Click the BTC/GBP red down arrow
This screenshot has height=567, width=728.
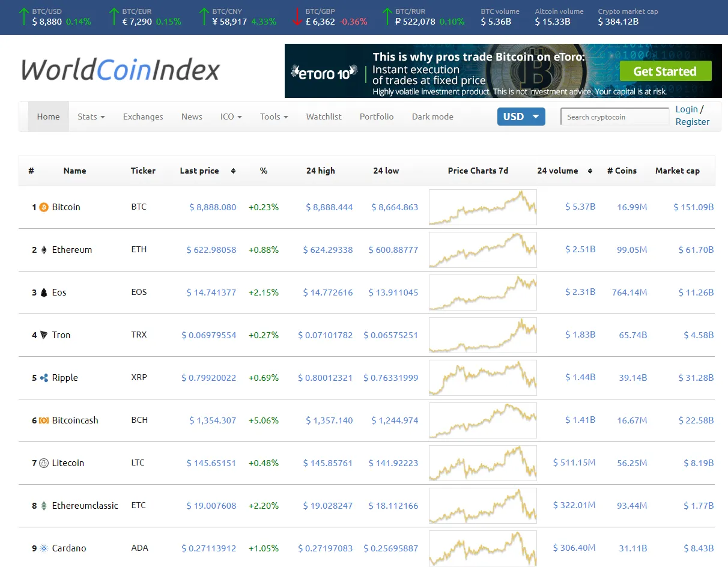tap(297, 17)
